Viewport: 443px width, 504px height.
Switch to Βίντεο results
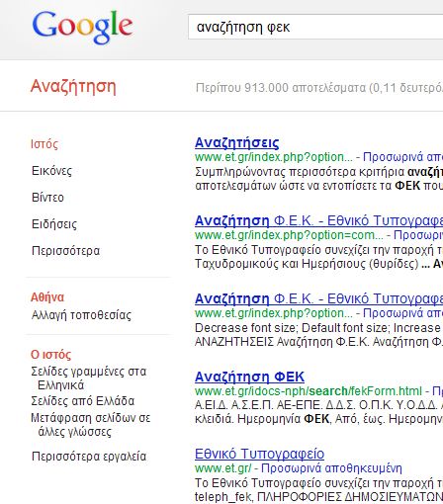(x=47, y=198)
